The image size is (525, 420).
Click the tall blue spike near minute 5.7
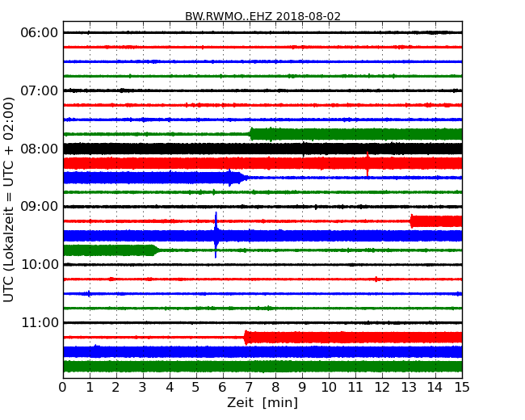[x=216, y=235]
